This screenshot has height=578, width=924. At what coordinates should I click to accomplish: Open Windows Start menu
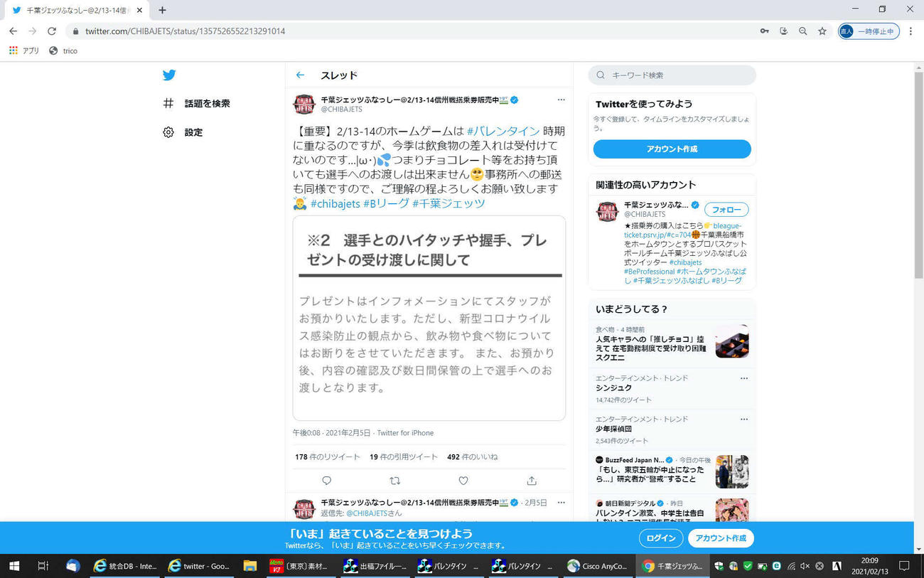(x=14, y=566)
